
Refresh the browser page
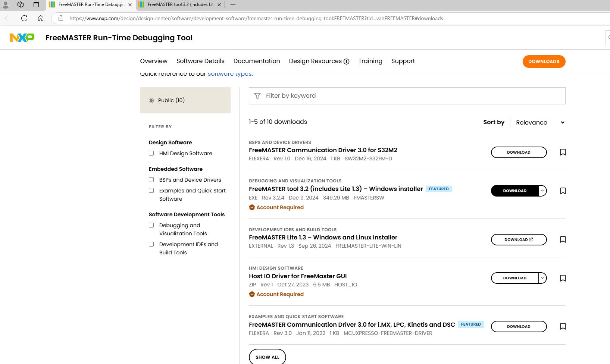[x=24, y=18]
